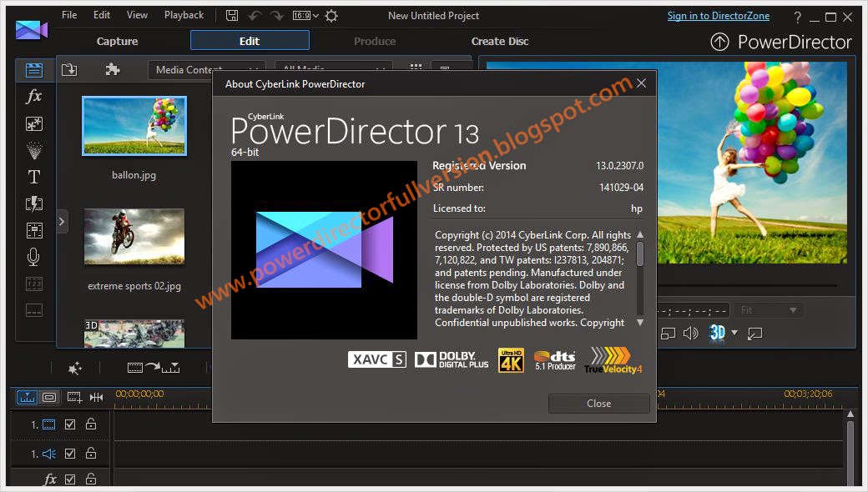
Task: Click the fit timeline ruler icon
Action: click(96, 397)
